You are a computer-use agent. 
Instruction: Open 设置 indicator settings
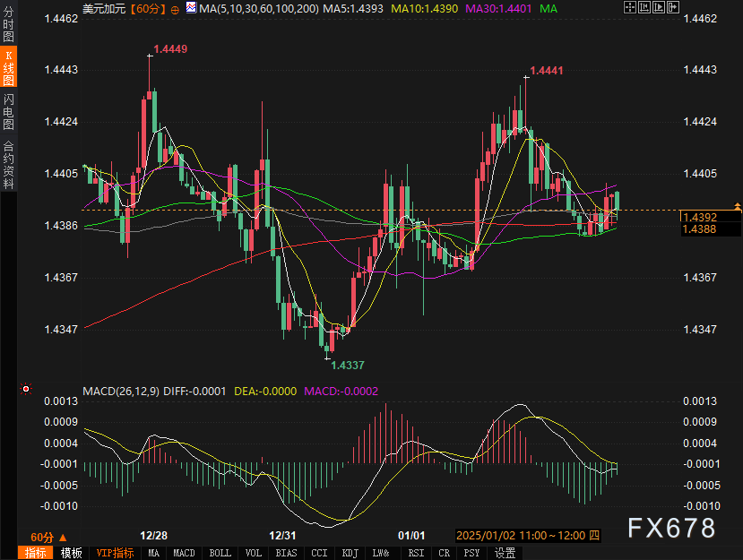(505, 553)
